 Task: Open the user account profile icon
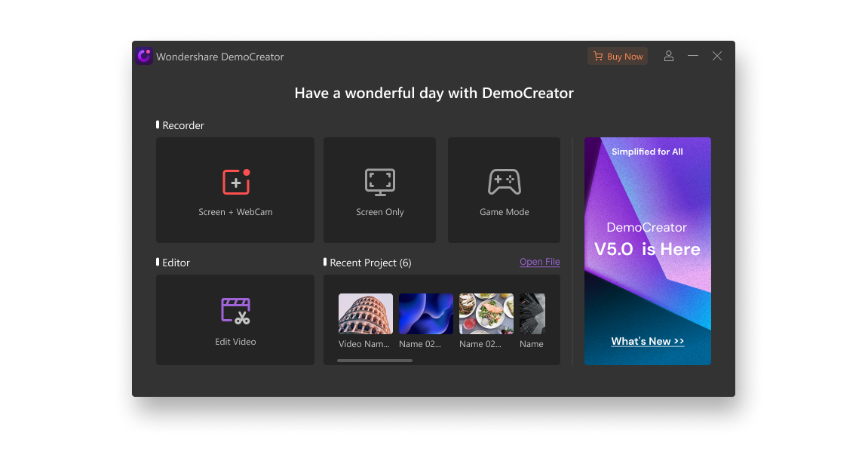[669, 56]
